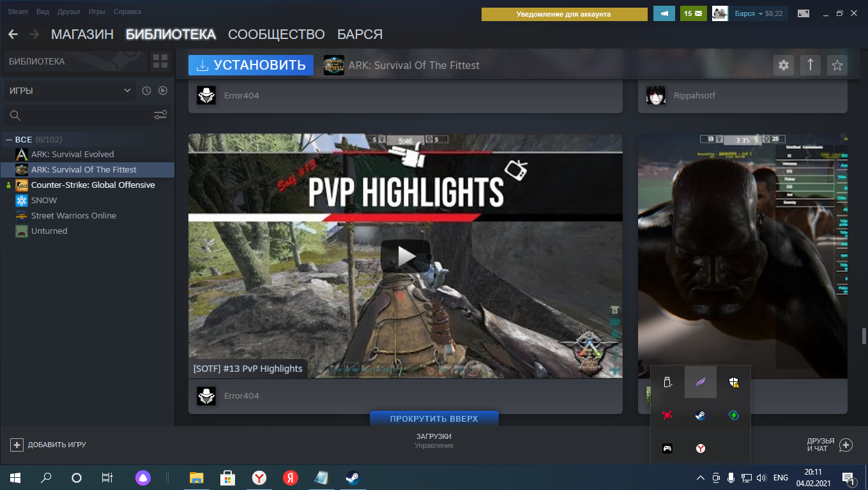
Task: Open the Windows notification center
Action: pyautogui.click(x=849, y=478)
